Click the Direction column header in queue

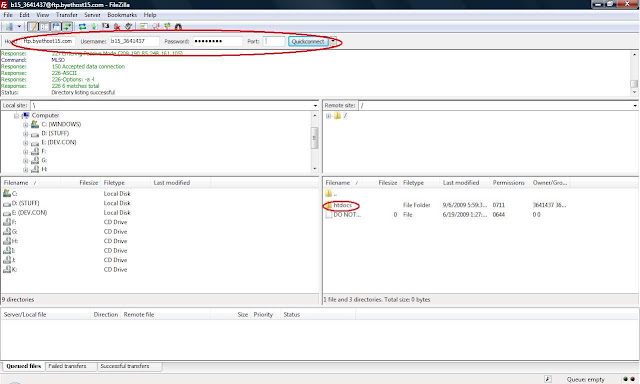[106, 315]
